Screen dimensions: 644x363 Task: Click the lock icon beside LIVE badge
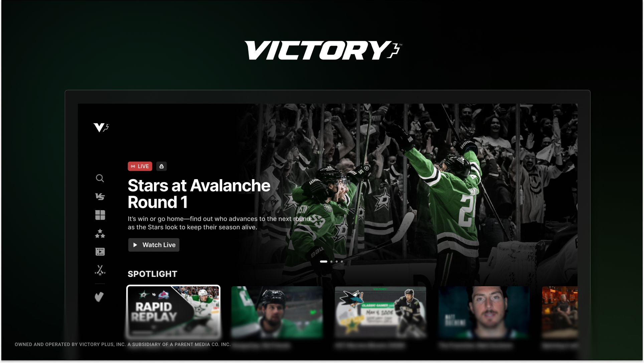161,166
